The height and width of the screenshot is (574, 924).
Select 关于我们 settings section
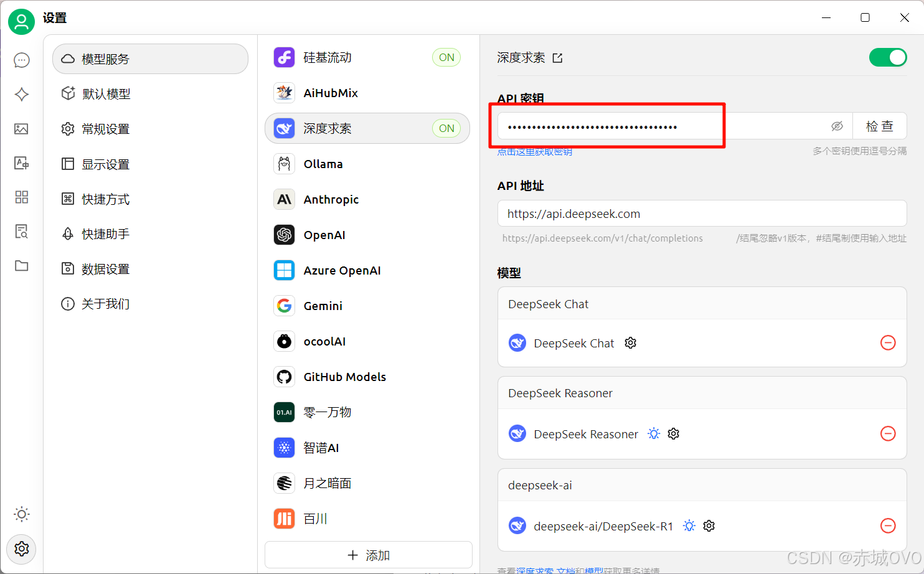pos(151,304)
